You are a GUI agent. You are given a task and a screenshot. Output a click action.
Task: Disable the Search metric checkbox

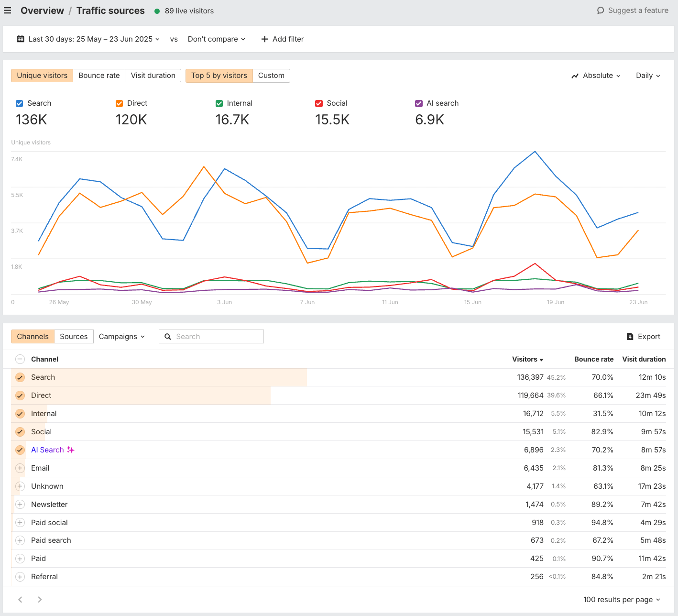(19, 103)
